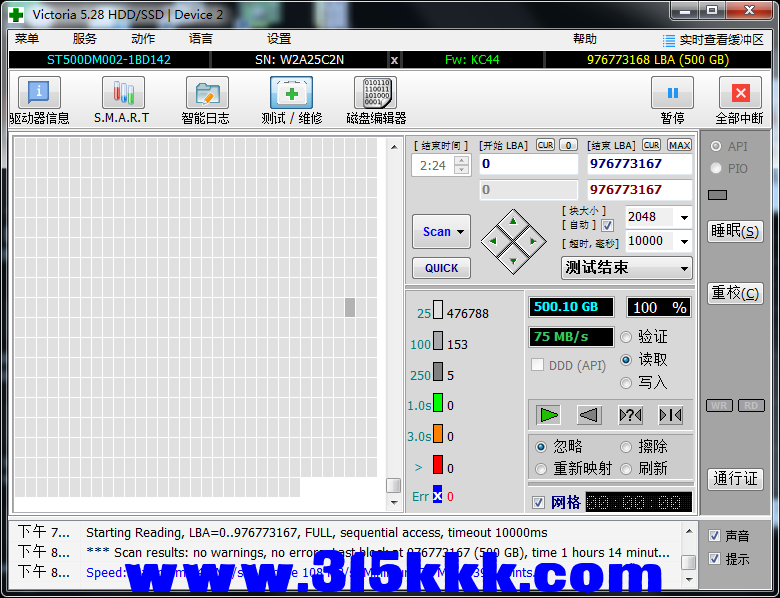The image size is (780, 598).
Task: Select the Remap (重新映射) radio button
Action: click(x=541, y=469)
